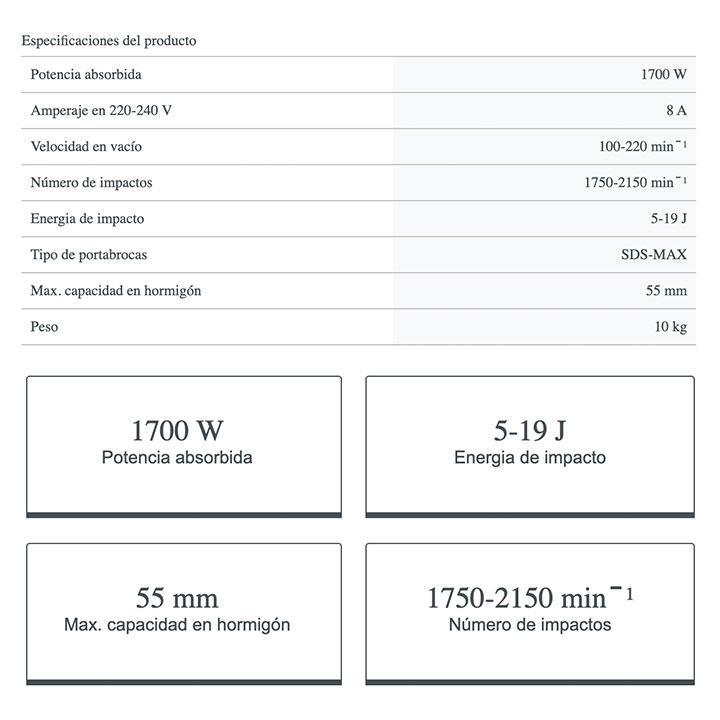Select the 'Energia de impacto' table row label
Image resolution: width=720 pixels, height=720 pixels.
pyautogui.click(x=88, y=219)
